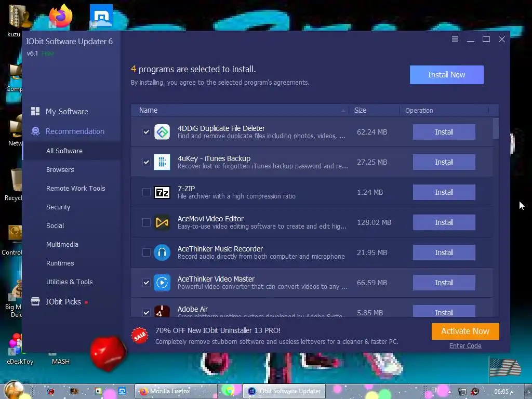Install 4DDiG Duplicate File Deleter
This screenshot has width=532, height=399.
click(x=444, y=132)
